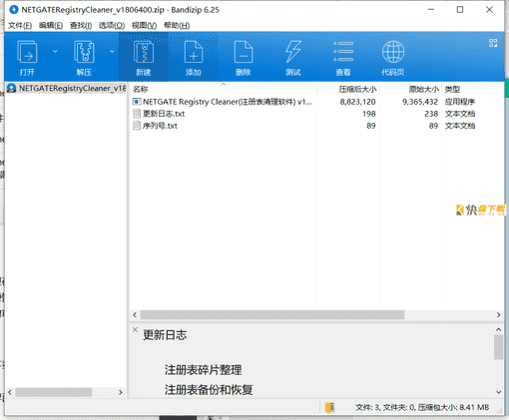The width and height of the screenshot is (509, 420).
Task: Select the 序列号.txt file
Action: tap(160, 126)
